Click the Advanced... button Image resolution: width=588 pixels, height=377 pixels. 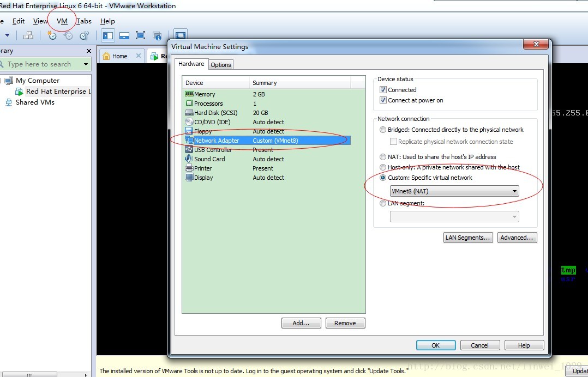[517, 238]
